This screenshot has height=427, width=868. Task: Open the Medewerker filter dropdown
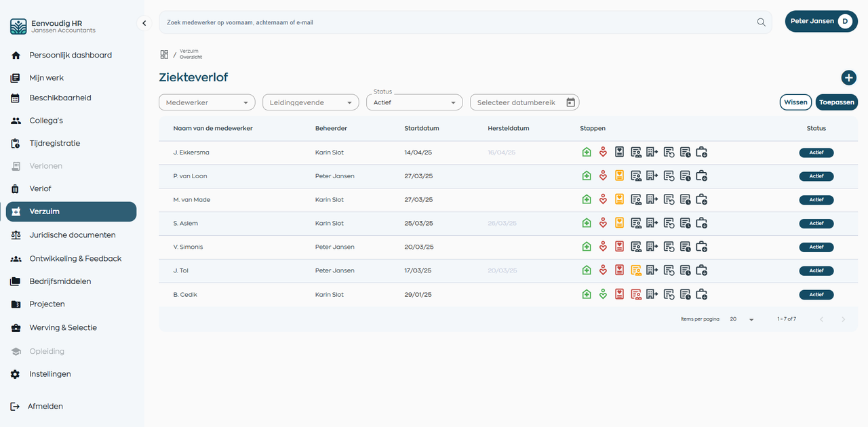point(207,102)
